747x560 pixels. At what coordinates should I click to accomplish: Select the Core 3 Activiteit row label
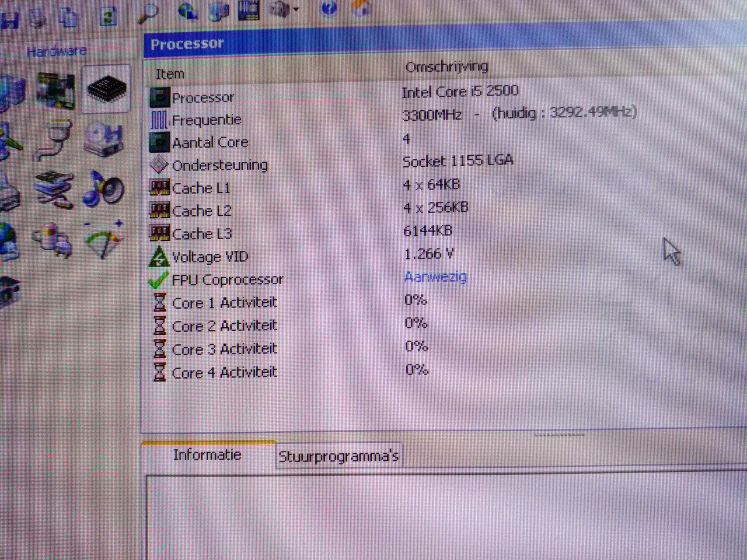[x=225, y=349]
